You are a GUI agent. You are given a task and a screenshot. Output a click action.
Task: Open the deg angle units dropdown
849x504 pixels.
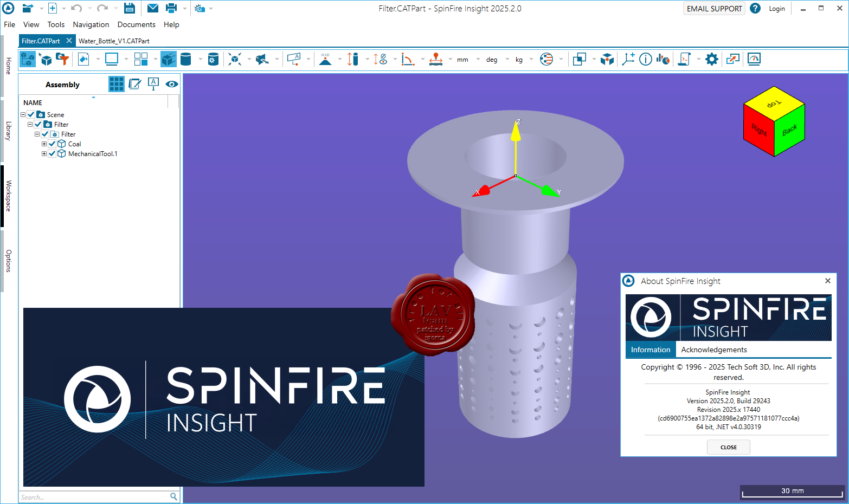507,59
